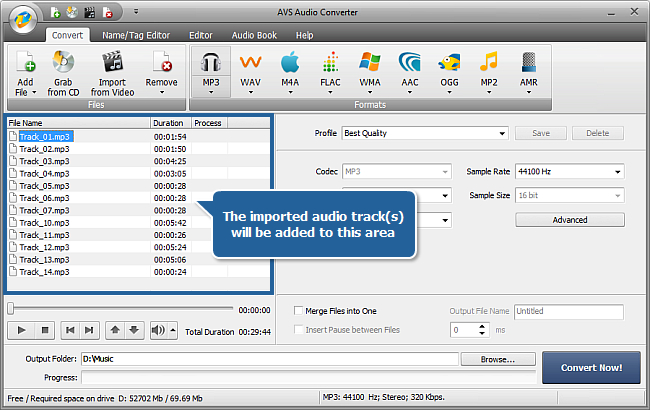Click the Output File Name field
The height and width of the screenshot is (410, 650).
coord(569,311)
